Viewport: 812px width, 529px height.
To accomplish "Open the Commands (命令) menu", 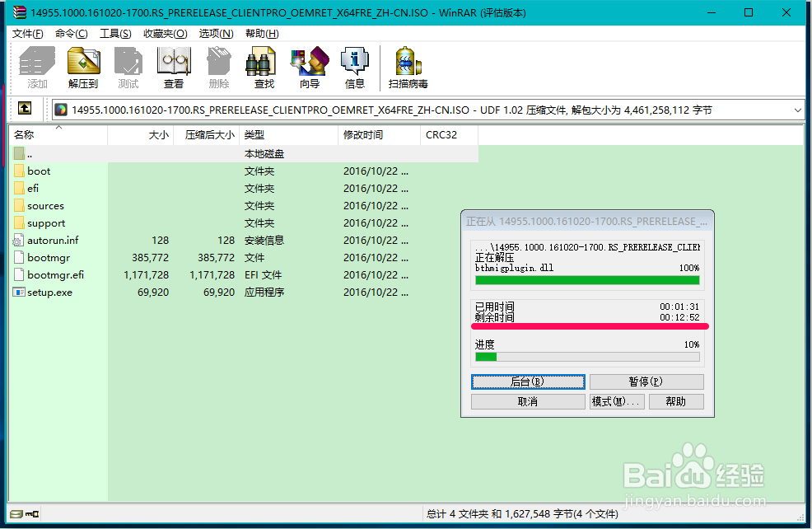I will (x=71, y=34).
